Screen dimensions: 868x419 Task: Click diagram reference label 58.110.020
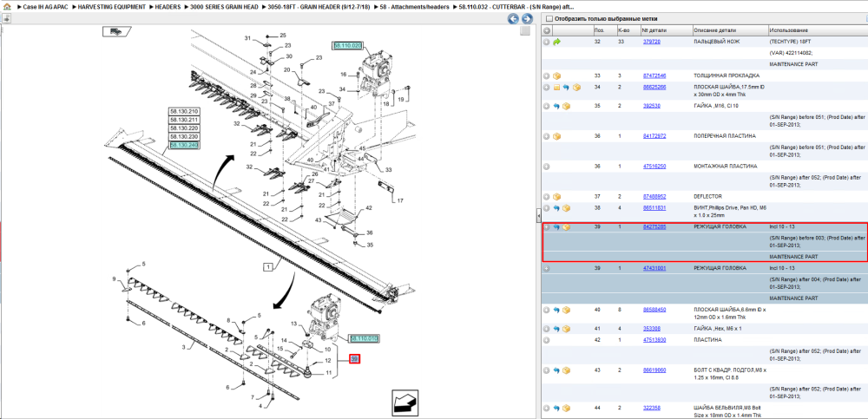point(348,45)
